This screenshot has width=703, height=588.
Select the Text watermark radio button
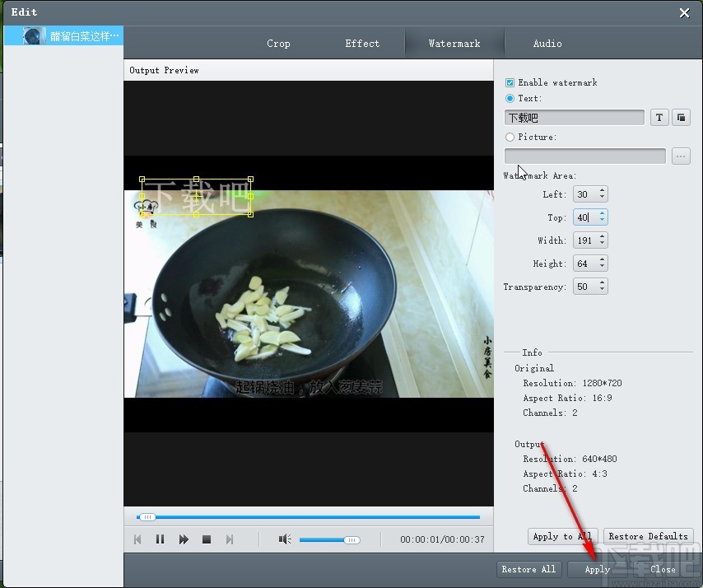click(510, 98)
